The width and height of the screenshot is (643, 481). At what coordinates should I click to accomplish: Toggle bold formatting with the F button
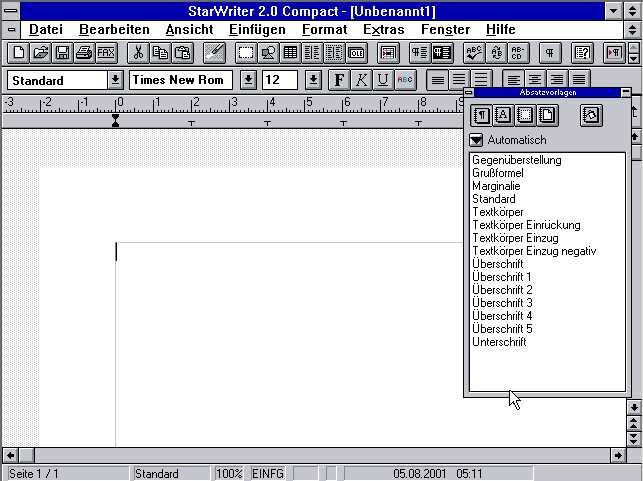[x=339, y=80]
